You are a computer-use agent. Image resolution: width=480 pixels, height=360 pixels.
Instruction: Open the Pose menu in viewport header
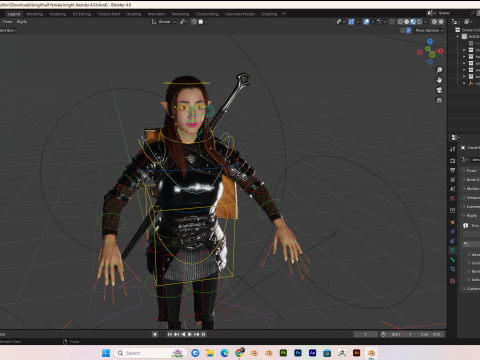[x=7, y=22]
